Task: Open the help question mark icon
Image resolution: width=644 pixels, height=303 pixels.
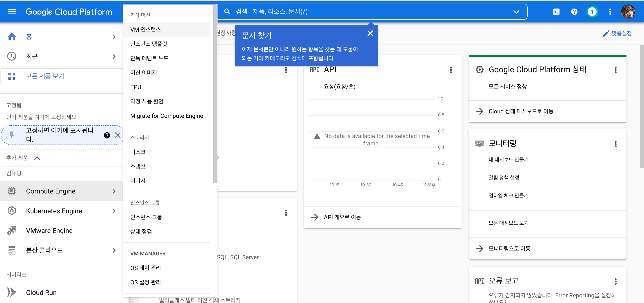Action: tap(574, 12)
